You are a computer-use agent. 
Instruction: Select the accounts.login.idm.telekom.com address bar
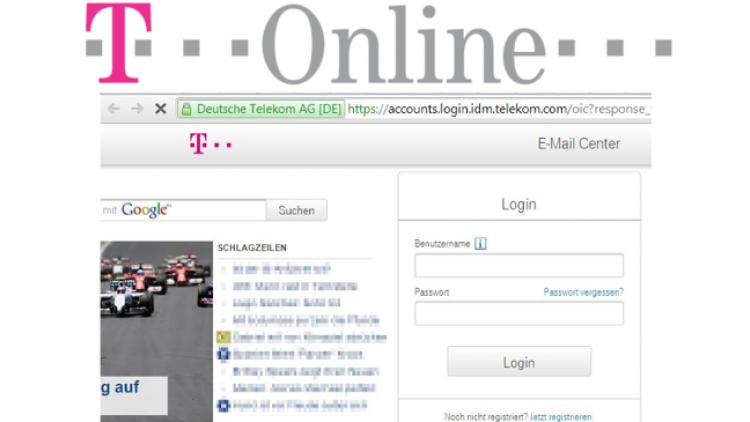[498, 109]
